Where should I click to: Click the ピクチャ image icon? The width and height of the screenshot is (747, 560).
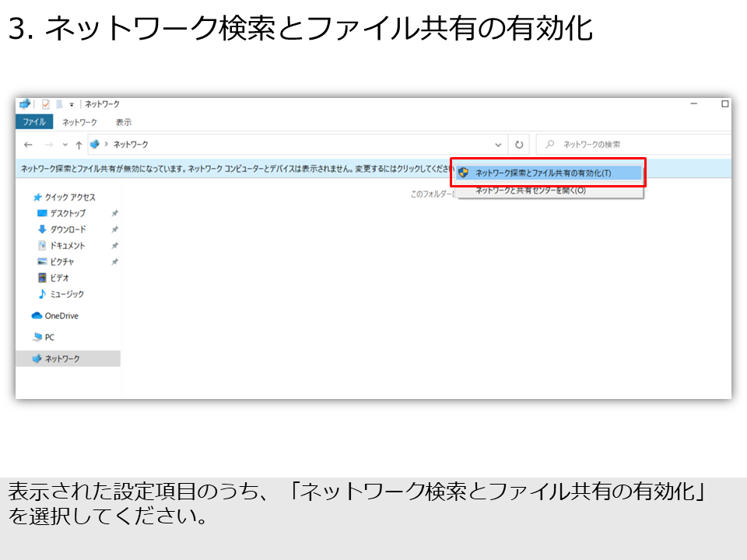[42, 261]
